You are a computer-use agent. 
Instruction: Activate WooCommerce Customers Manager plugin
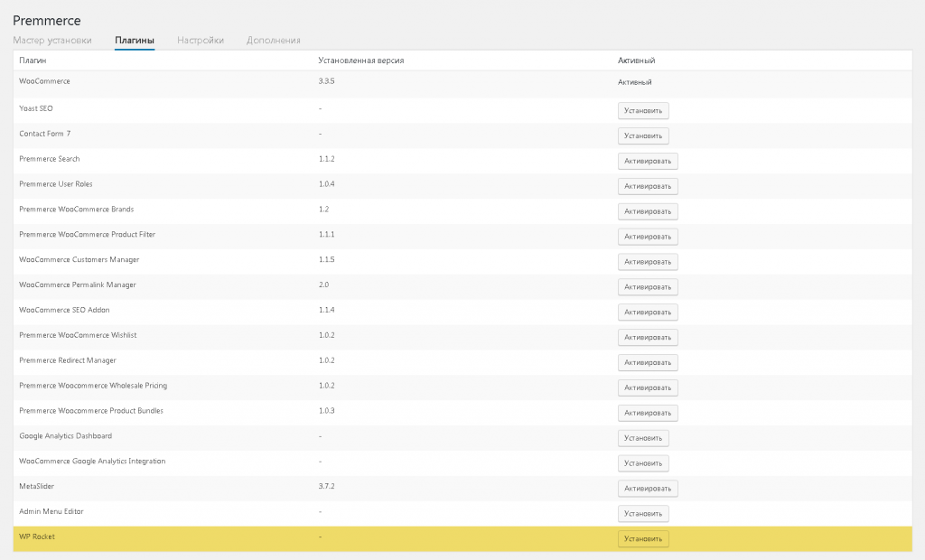[648, 261]
